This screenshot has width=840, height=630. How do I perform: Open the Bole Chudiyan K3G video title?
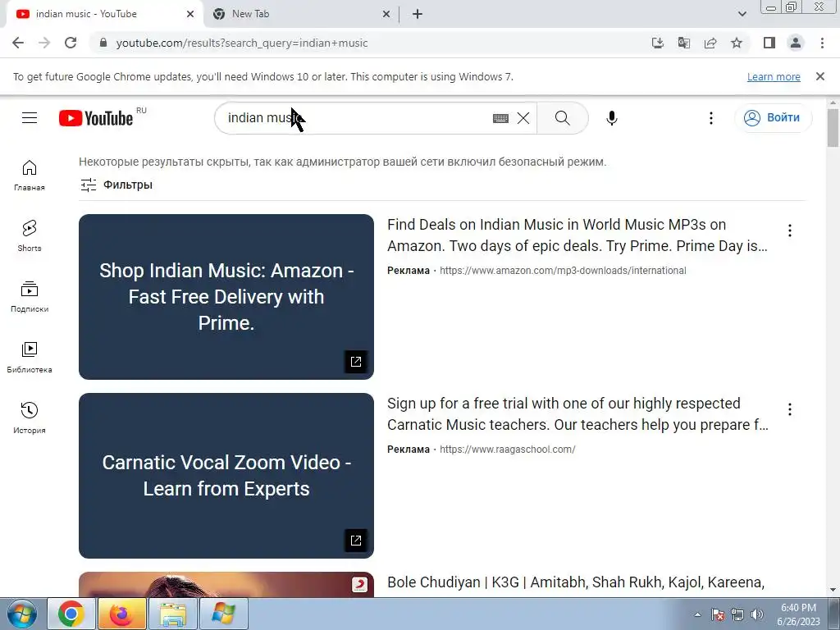[576, 582]
